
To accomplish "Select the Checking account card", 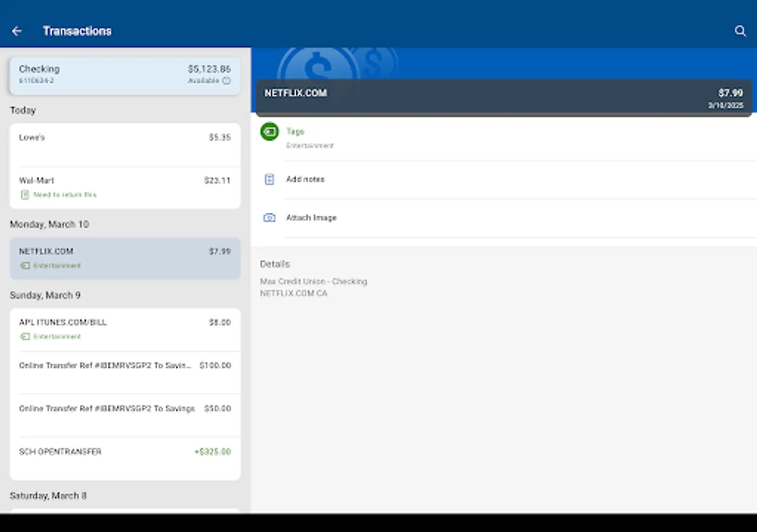I will (125, 75).
